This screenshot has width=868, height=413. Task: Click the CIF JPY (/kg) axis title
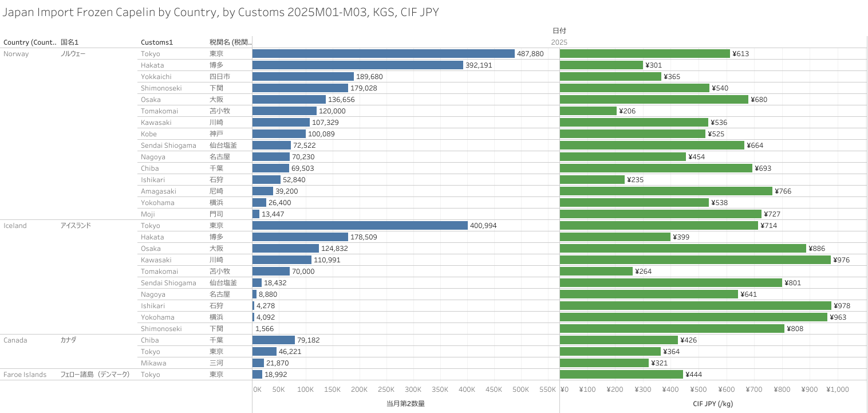pos(713,403)
